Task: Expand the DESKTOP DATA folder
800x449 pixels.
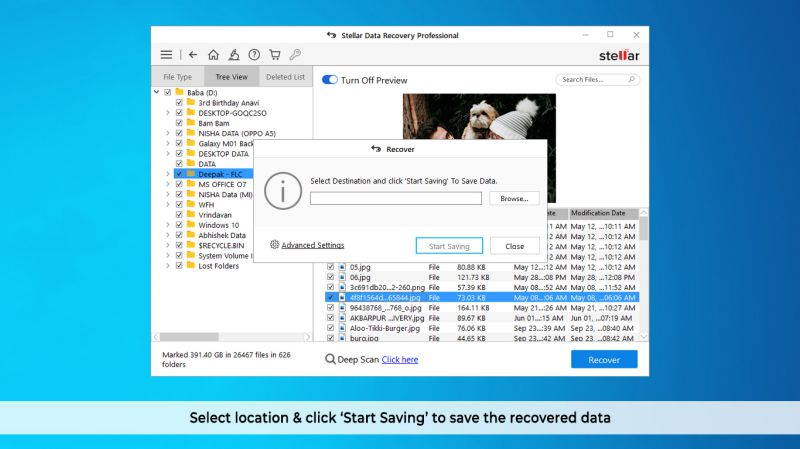Action: click(x=168, y=154)
